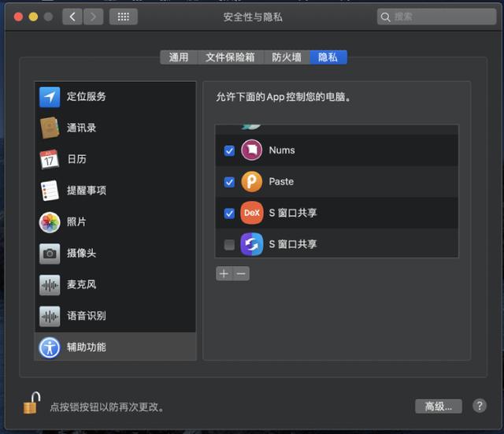Select 日历 in the sidebar
Screen dimensions: 504x434
tap(116, 159)
